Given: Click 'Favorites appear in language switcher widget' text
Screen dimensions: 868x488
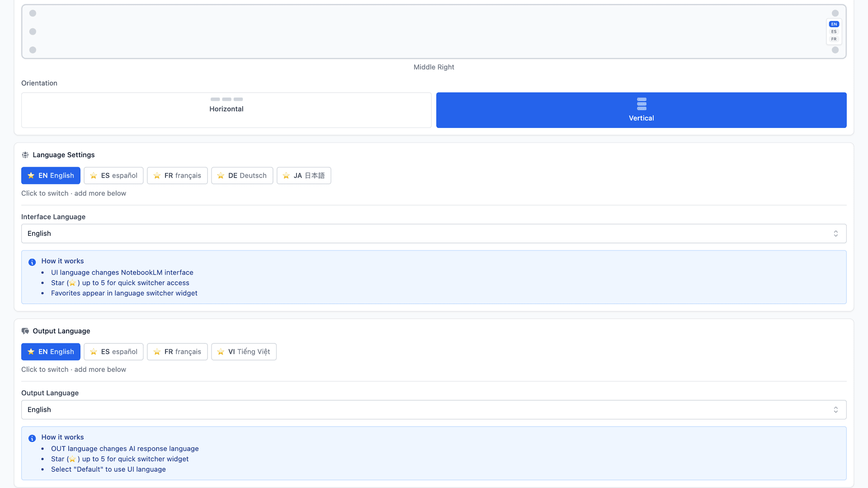Looking at the screenshot, I should point(124,293).
